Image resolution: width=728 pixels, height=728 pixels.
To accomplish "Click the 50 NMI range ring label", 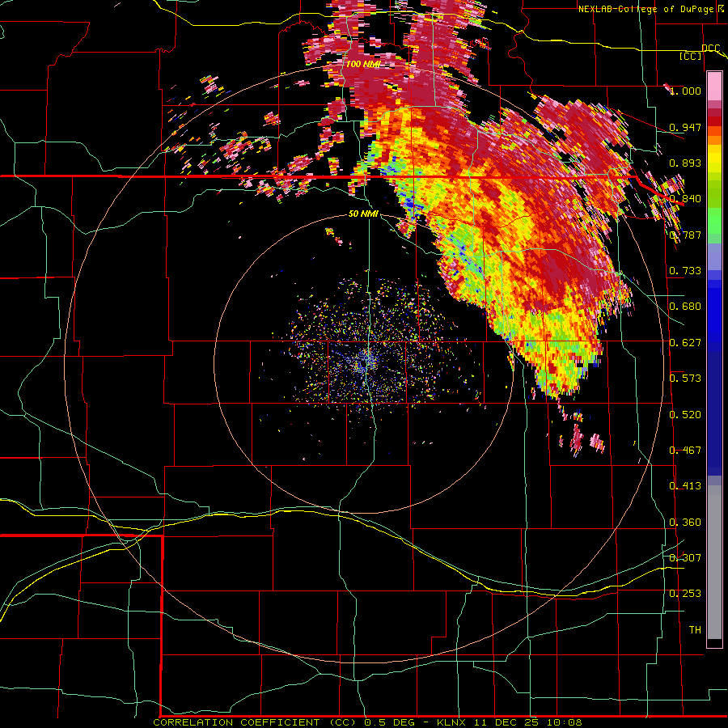I will (363, 214).
